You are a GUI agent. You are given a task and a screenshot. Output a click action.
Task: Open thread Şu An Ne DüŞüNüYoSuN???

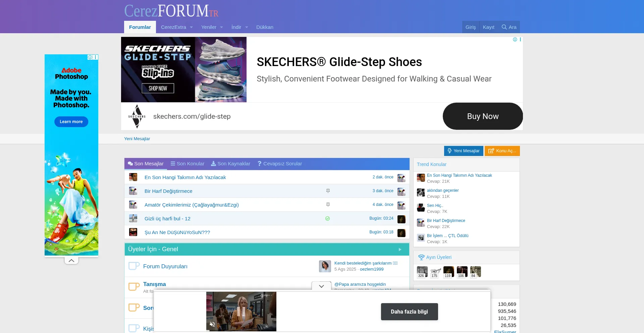pos(177,232)
